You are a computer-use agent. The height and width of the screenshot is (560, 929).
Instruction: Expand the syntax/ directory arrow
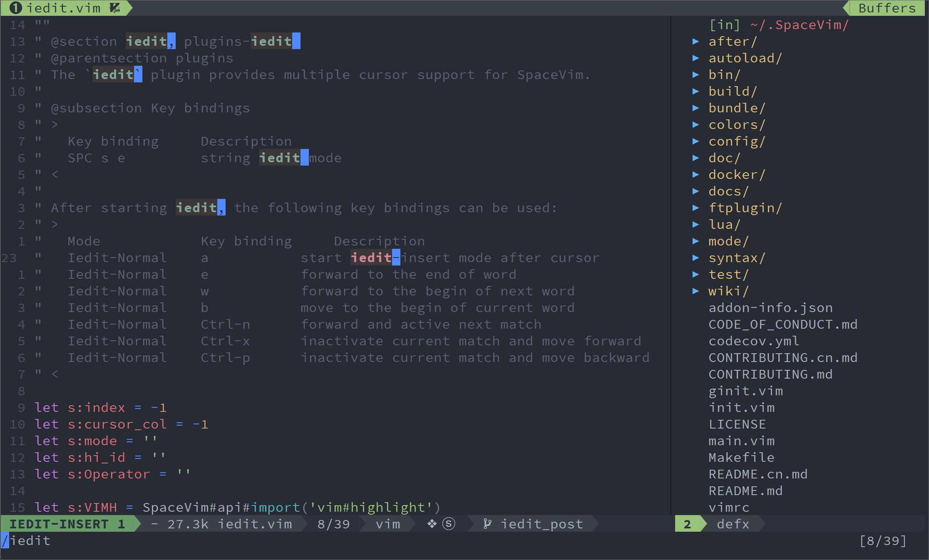(696, 258)
